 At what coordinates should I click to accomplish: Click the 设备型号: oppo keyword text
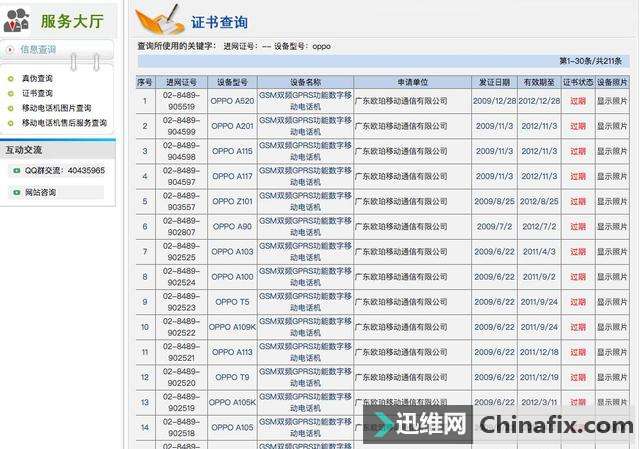point(302,46)
